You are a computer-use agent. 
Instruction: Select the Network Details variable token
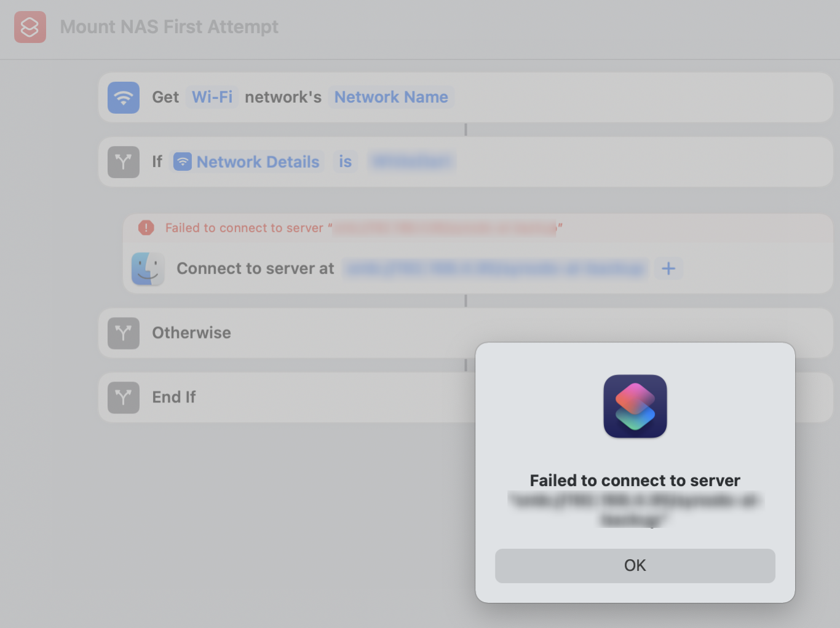247,162
